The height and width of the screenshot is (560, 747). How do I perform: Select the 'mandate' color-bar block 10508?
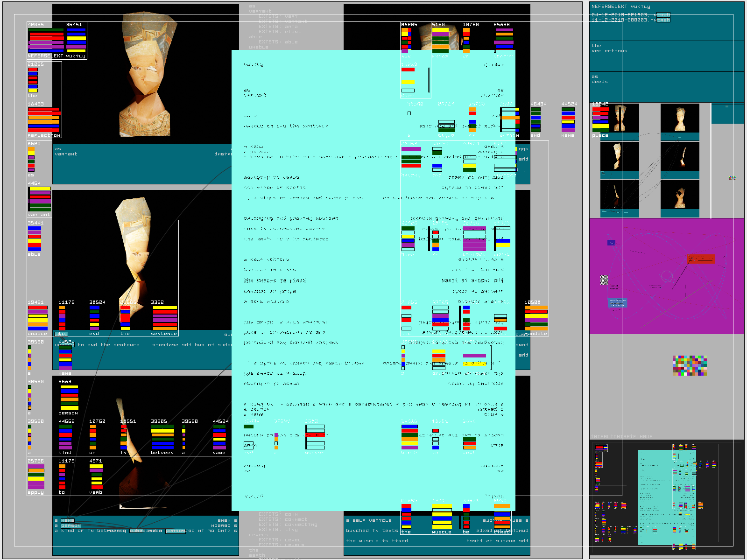536,318
